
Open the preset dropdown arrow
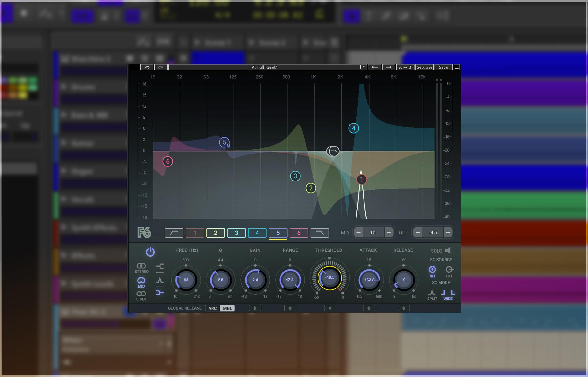pyautogui.click(x=364, y=67)
